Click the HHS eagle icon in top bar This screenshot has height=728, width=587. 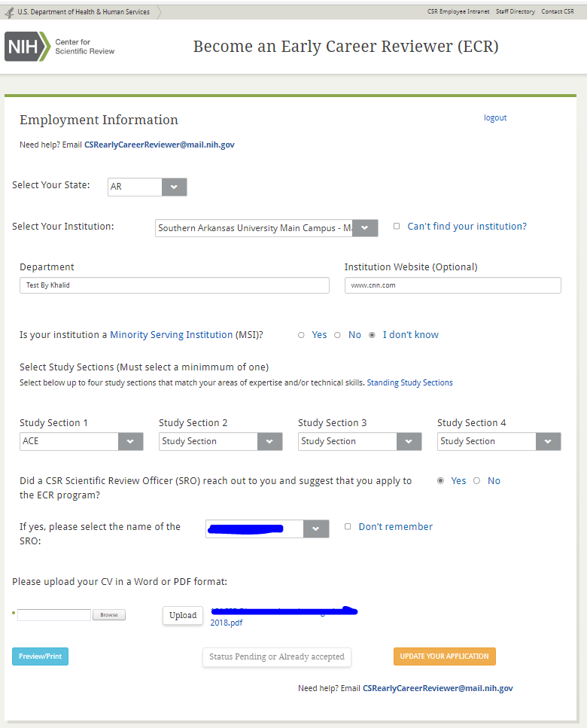9,12
